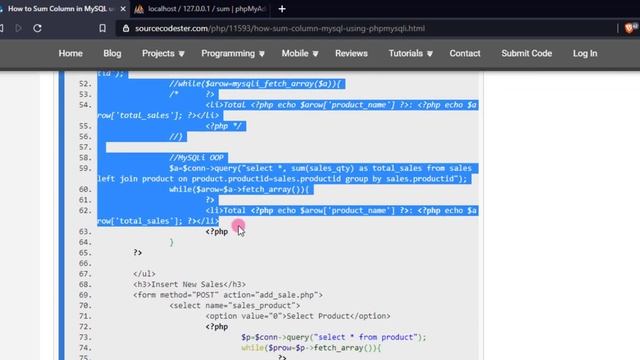Image resolution: width=640 pixels, height=360 pixels.
Task: Click the closing '?>' tag on line 65
Action: [138, 252]
